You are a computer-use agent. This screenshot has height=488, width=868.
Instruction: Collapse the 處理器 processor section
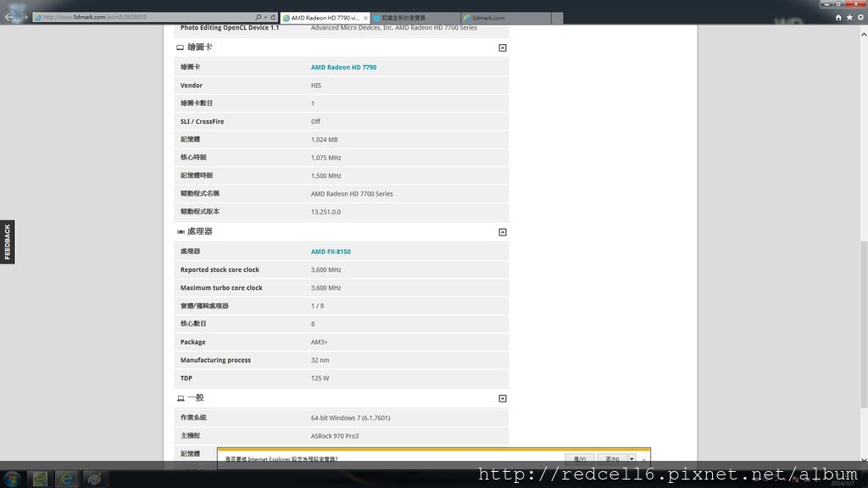[x=502, y=232]
